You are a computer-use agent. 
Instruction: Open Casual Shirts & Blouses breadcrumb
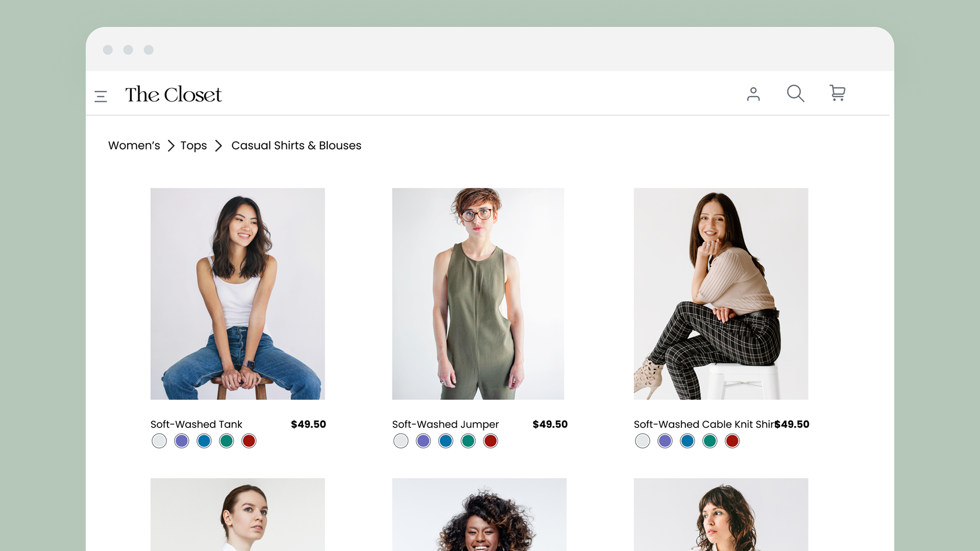(x=296, y=145)
